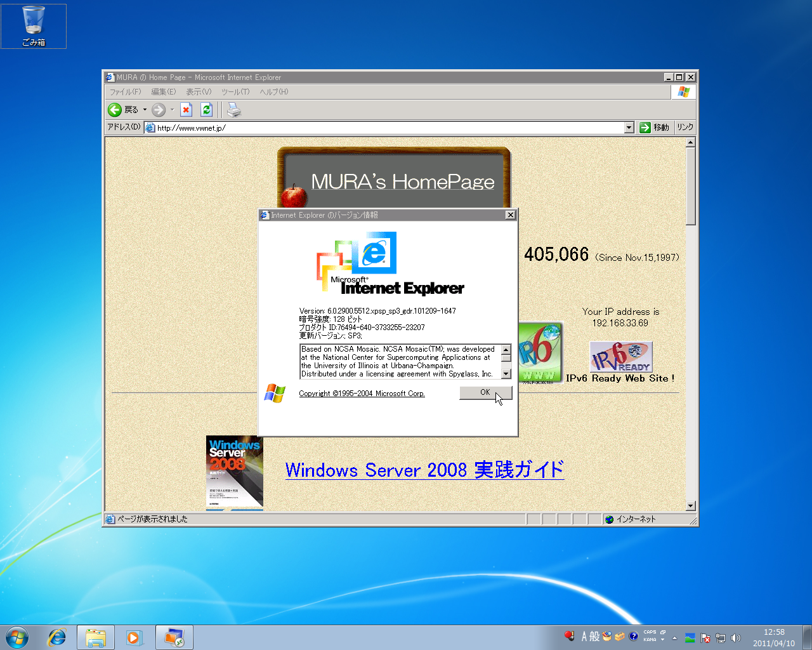Click the red Stop icon in toolbar
The width and height of the screenshot is (812, 650).
(186, 110)
